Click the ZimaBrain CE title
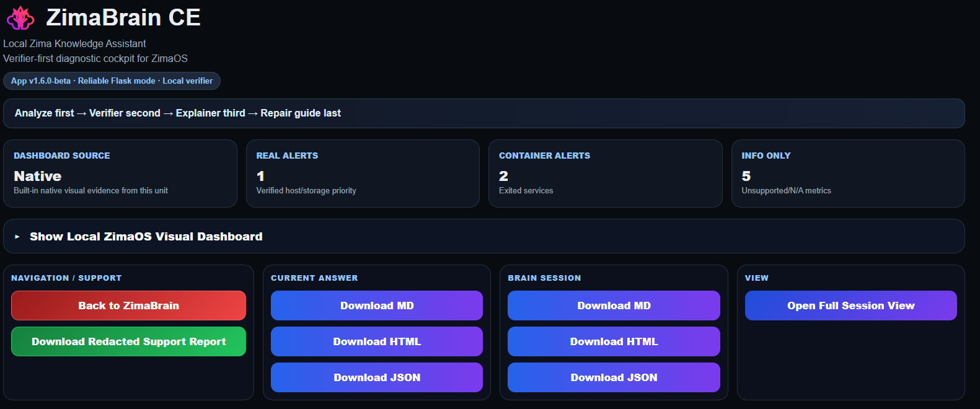Image resolution: width=980 pixels, height=409 pixels. click(123, 17)
